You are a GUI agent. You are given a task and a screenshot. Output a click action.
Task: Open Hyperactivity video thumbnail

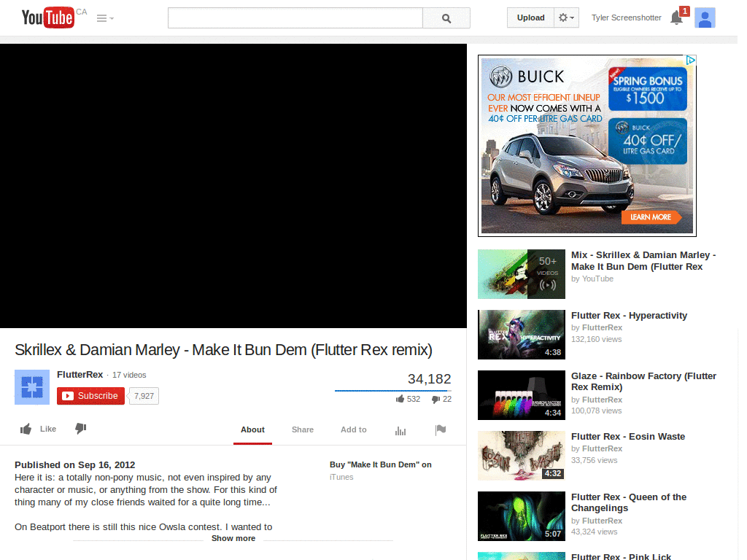521,335
